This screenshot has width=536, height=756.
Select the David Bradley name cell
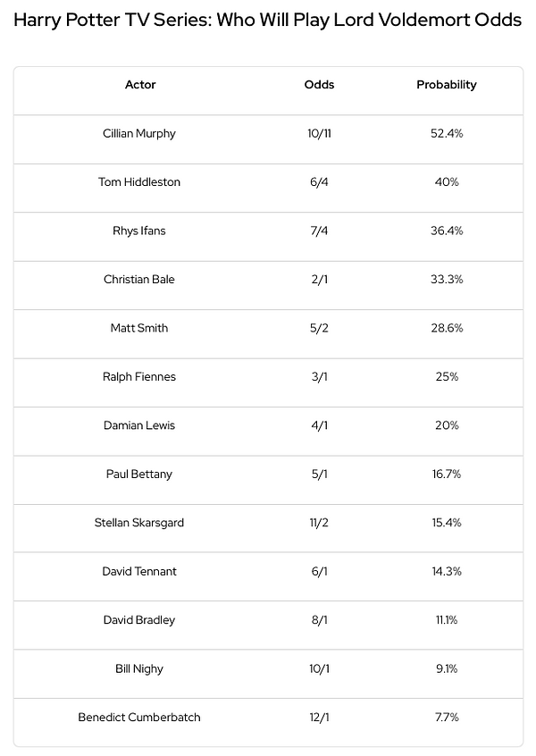pyautogui.click(x=139, y=620)
